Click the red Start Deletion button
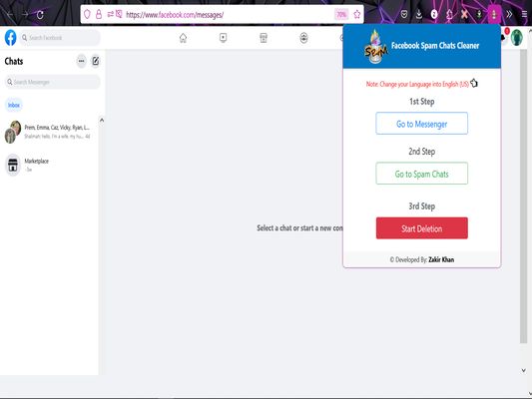 pos(422,228)
